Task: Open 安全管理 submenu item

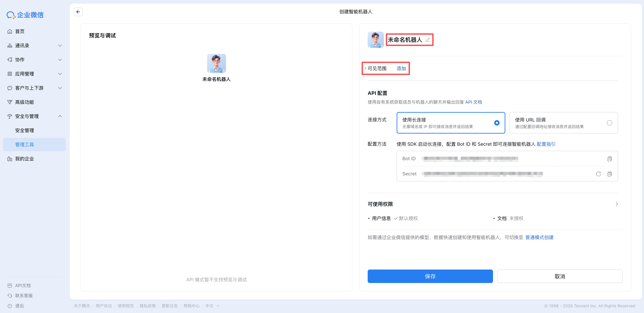Action: (24, 131)
